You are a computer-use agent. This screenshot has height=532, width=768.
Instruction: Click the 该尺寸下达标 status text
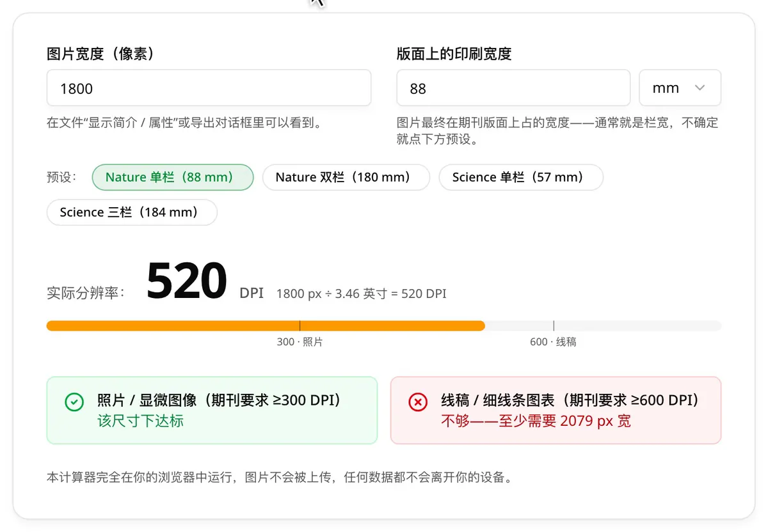140,421
